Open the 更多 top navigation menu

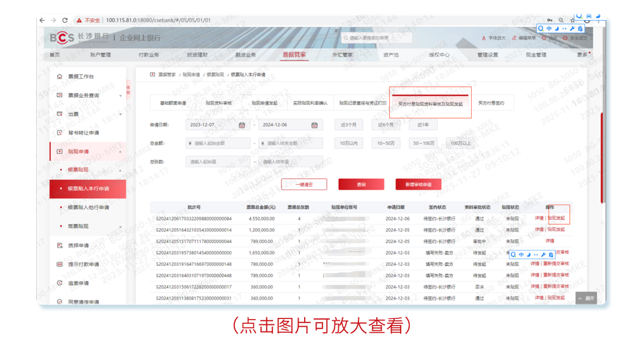(583, 55)
